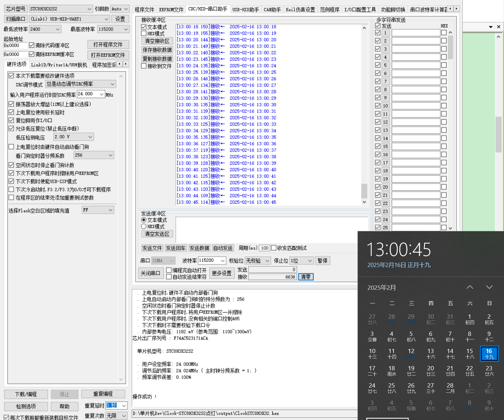Select February 16 in calendar
The height and width of the screenshot is (420, 504).
point(489,353)
